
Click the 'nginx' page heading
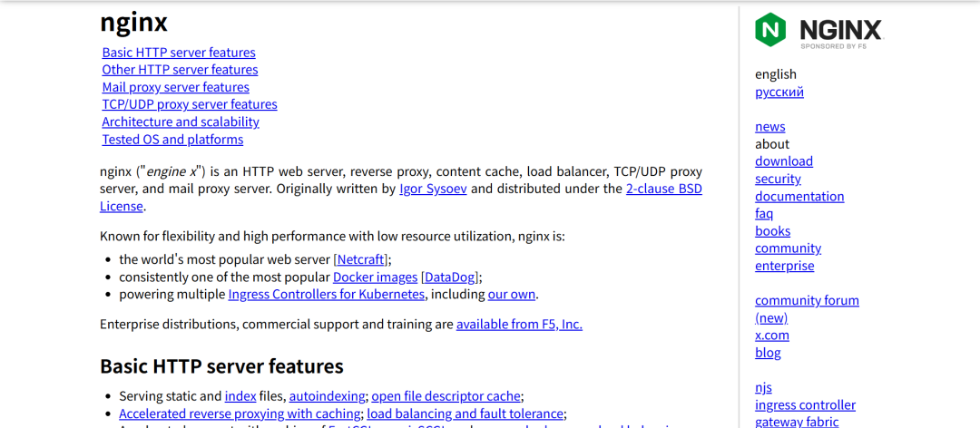tap(133, 22)
